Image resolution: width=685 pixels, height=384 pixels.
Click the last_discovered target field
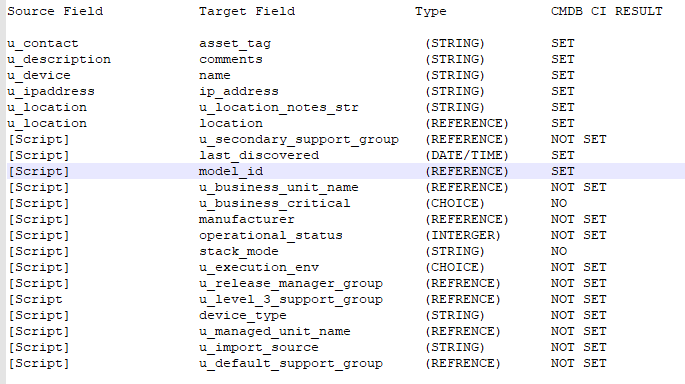click(x=259, y=156)
